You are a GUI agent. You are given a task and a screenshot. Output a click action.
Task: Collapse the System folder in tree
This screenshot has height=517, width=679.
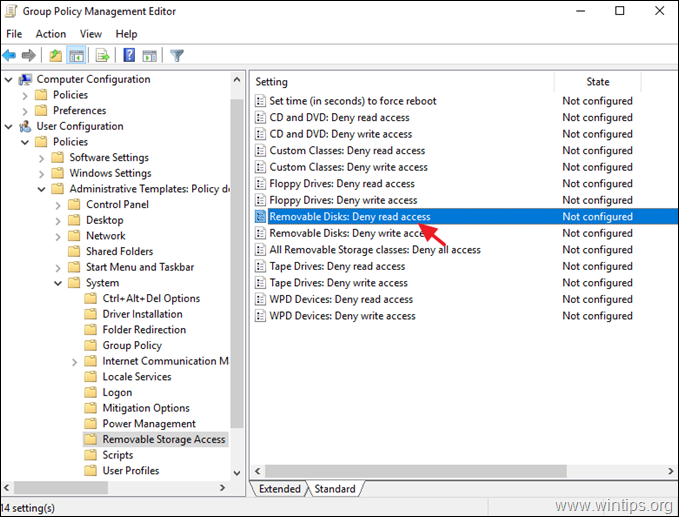[58, 283]
